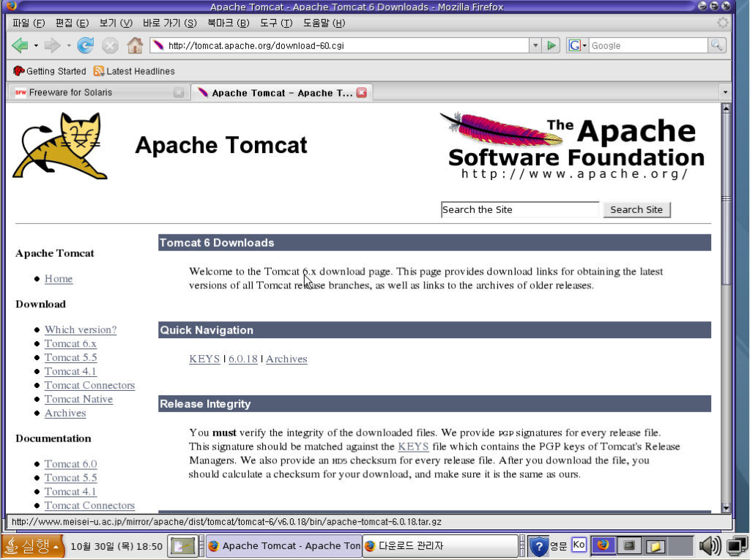Focus the URL address bar

340,45
